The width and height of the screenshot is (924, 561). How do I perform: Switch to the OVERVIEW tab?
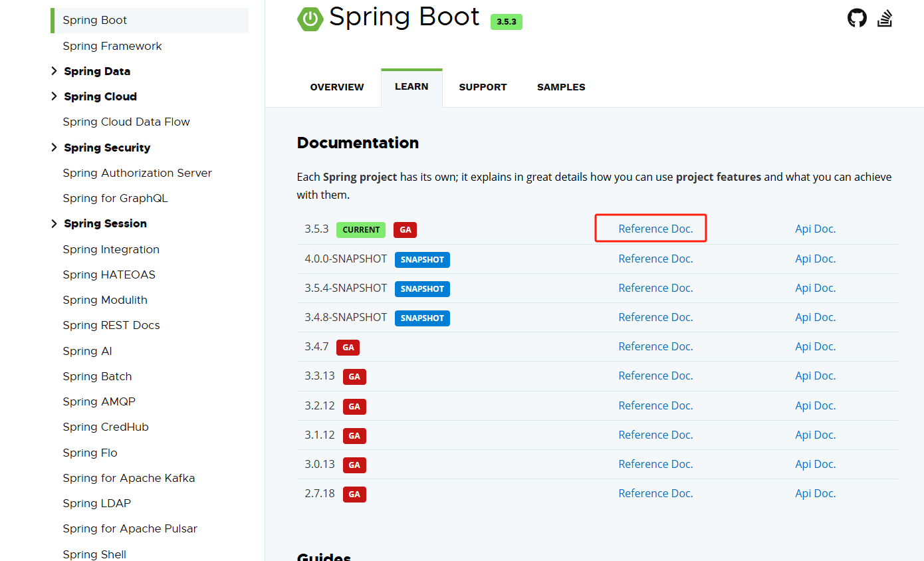click(337, 87)
